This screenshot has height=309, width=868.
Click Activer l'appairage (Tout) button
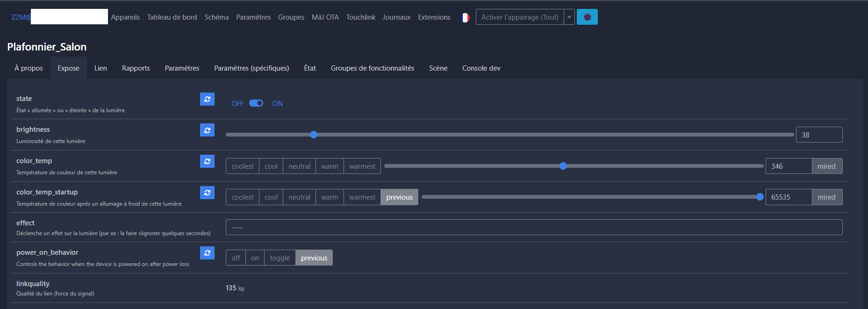click(520, 17)
